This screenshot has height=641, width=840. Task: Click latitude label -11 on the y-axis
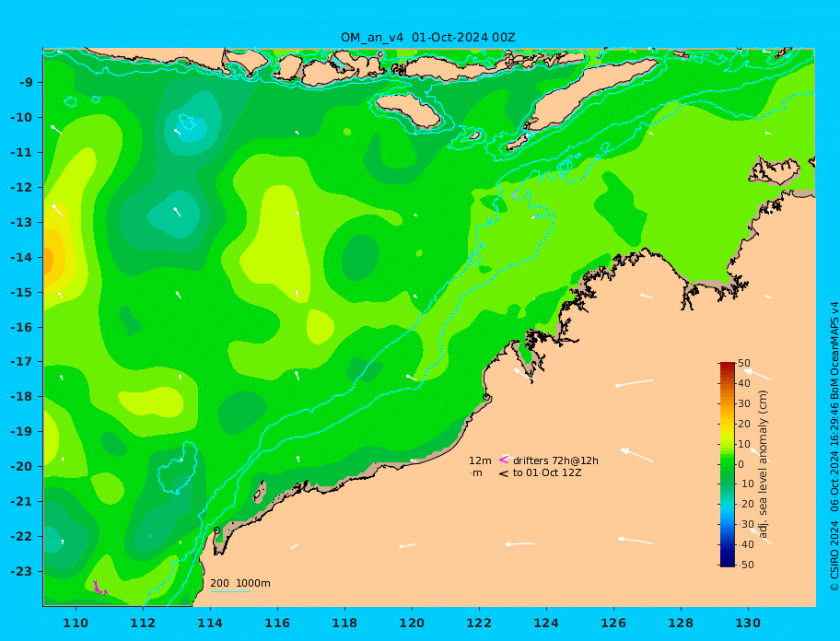pyautogui.click(x=21, y=153)
